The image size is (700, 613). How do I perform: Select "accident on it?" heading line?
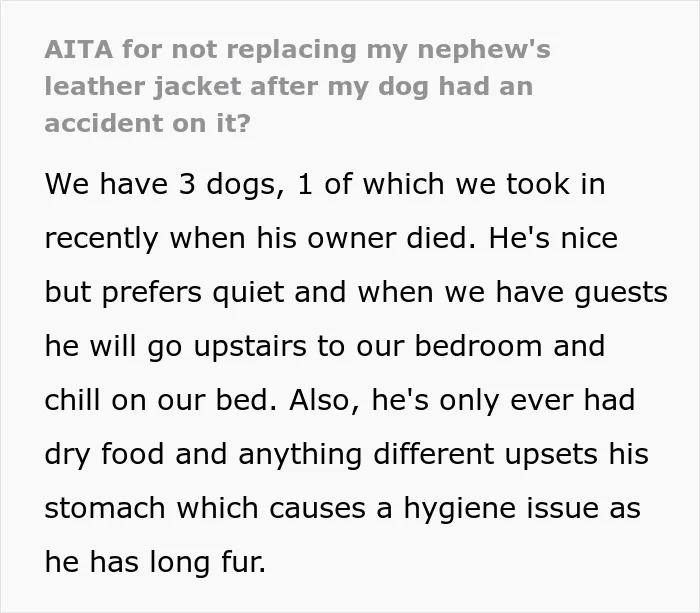click(147, 123)
